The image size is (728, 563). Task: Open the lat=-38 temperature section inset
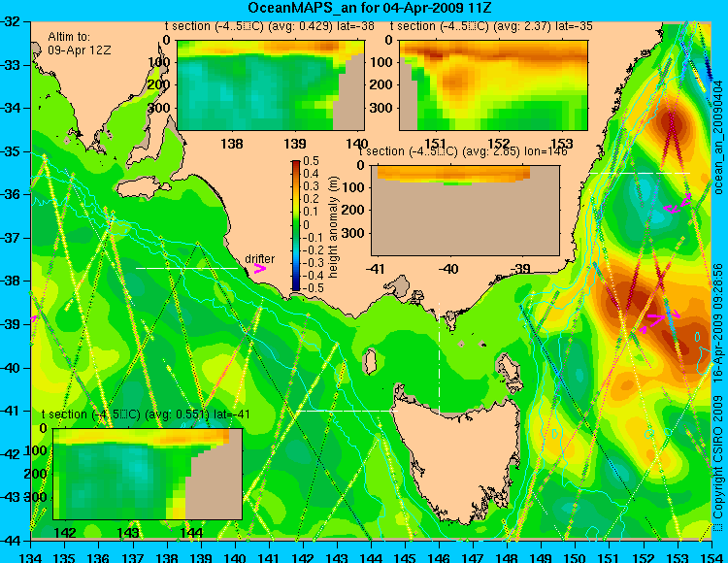[271, 85]
